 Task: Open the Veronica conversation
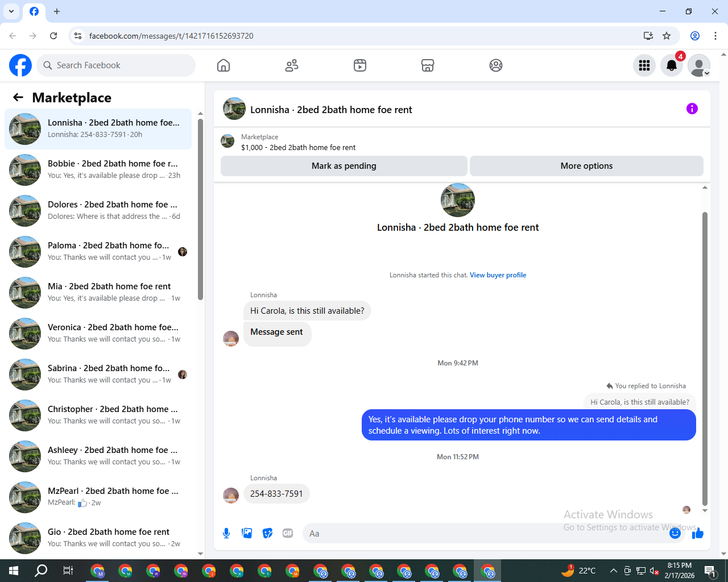(98, 334)
